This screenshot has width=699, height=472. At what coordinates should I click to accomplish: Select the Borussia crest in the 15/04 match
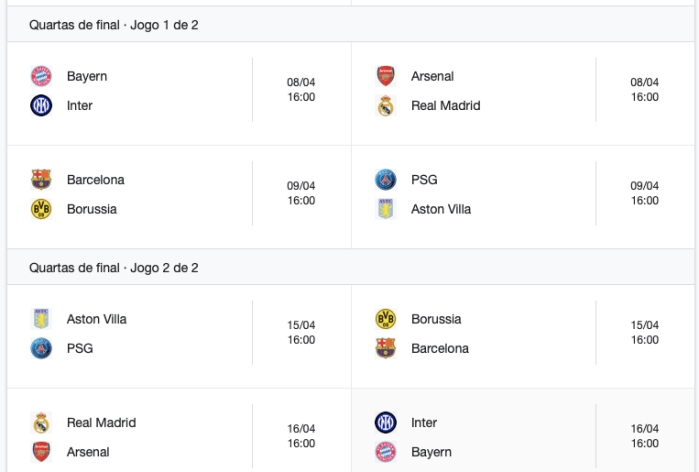click(x=385, y=319)
